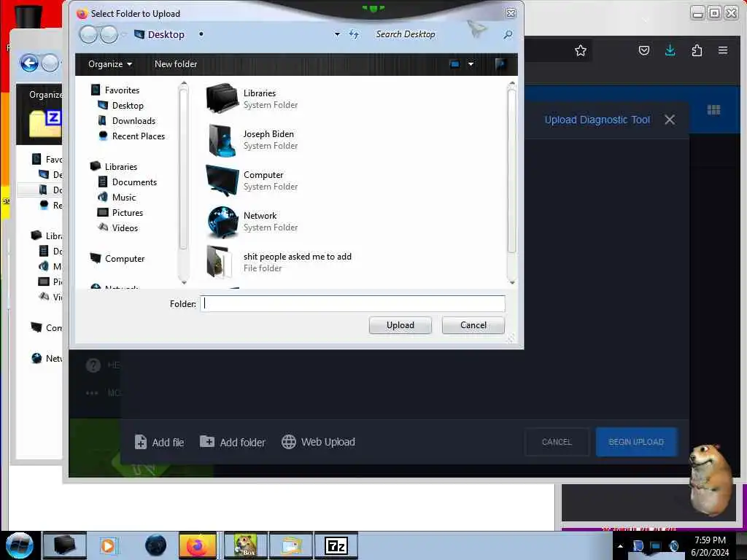Select Downloads in the dialog sidebar
Viewport: 747px width, 560px height.
pos(134,120)
